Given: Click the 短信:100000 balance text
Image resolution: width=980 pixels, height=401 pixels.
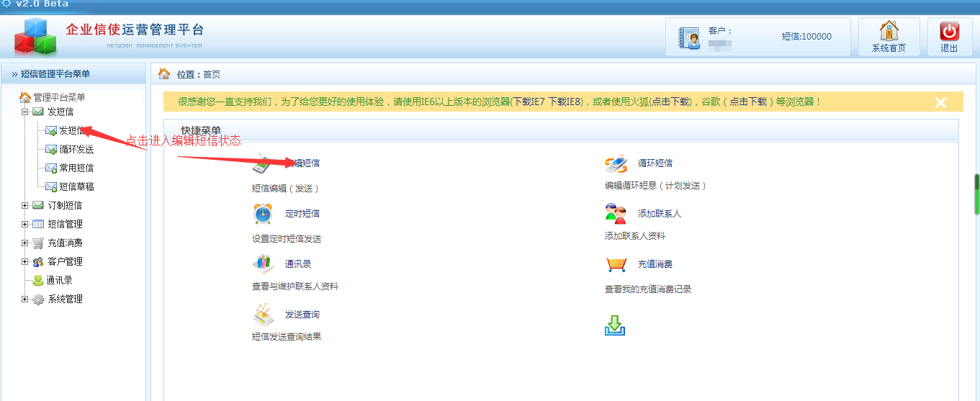Looking at the screenshot, I should [x=806, y=37].
